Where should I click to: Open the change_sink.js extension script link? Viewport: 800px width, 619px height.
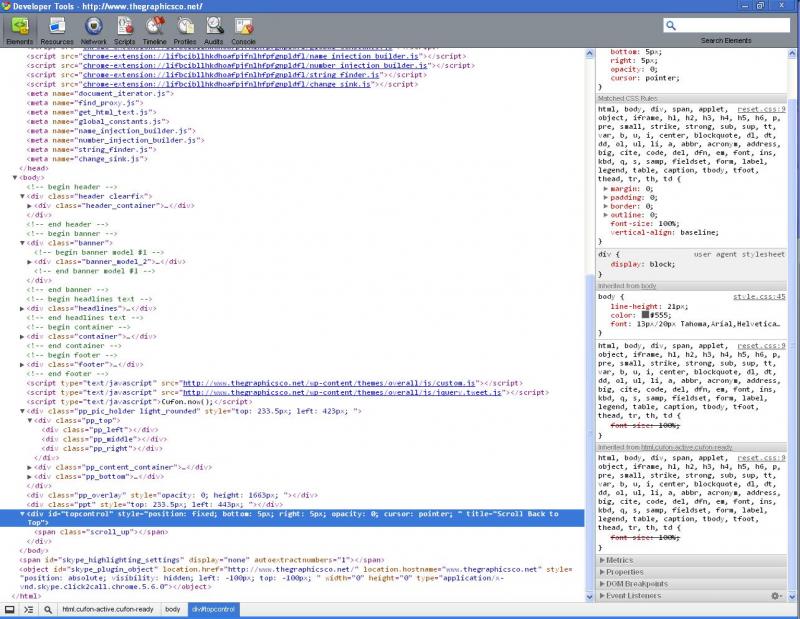click(227, 84)
